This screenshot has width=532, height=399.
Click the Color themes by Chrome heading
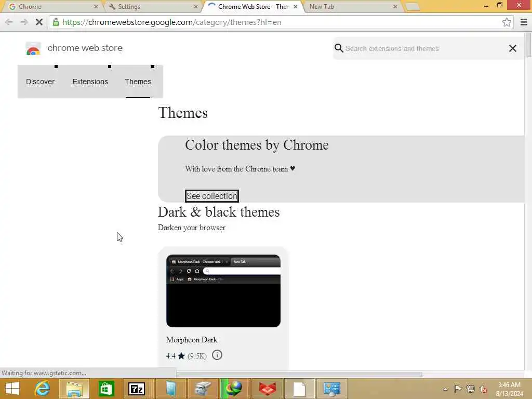[x=257, y=145]
